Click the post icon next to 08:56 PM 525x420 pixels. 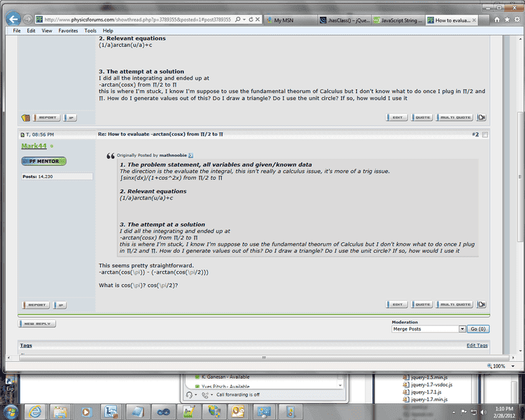pos(22,134)
